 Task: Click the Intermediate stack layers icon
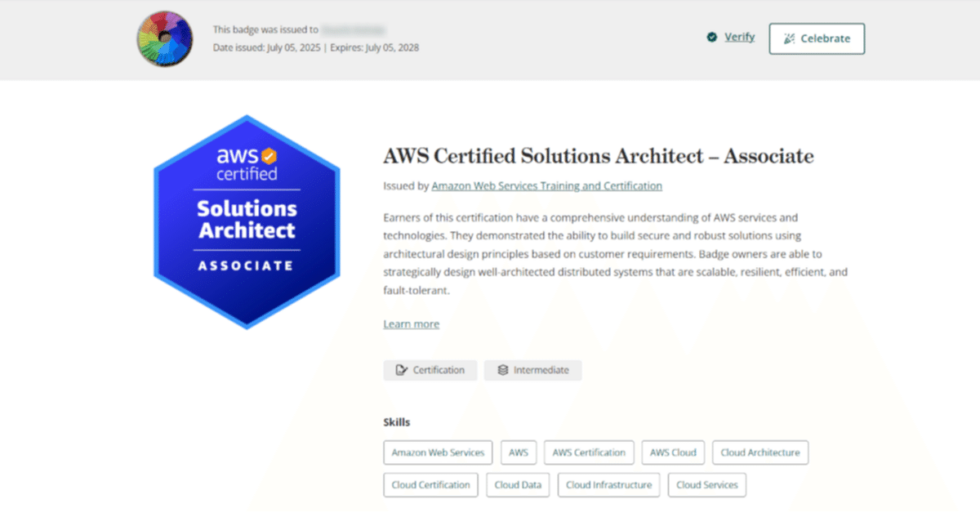tap(503, 370)
